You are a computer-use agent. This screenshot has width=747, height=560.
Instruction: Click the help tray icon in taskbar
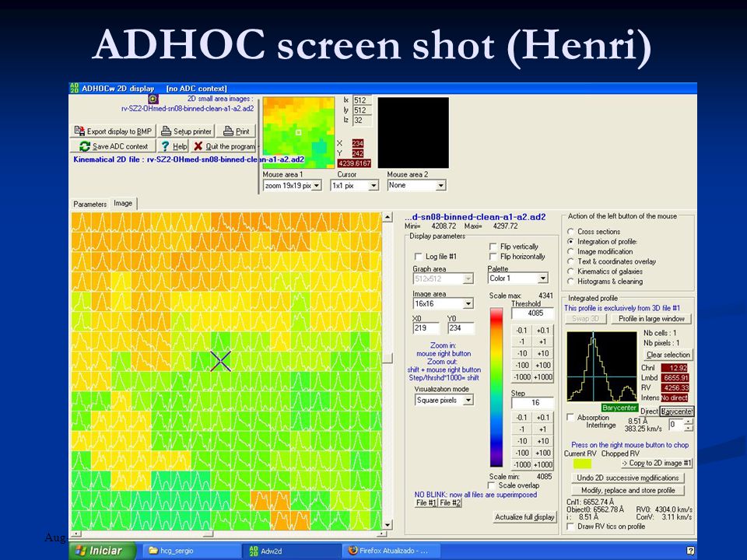point(690,551)
